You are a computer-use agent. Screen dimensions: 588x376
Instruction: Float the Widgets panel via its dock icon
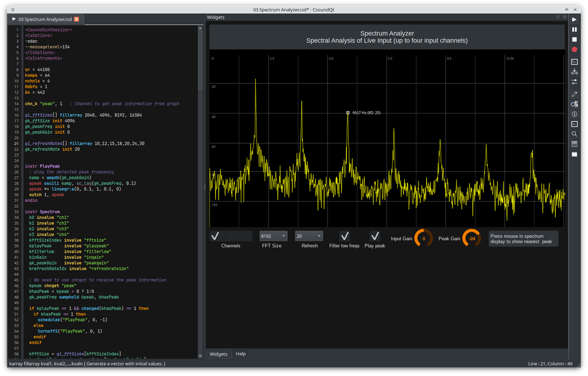558,17
